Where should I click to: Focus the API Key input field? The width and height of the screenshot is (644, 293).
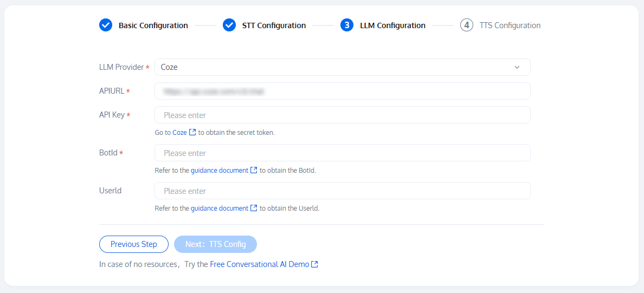pos(342,115)
